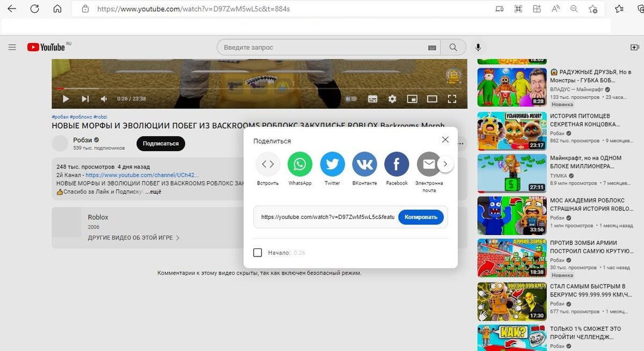Open ТОЛЬКО 1% СМОЖЕТ video title
Image resolution: width=644 pixels, height=351 pixels.
[x=586, y=333]
